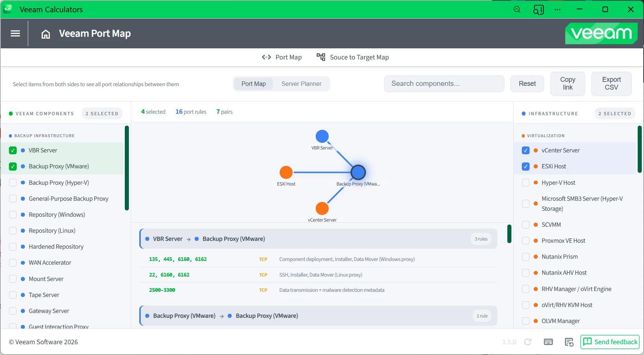
Task: Uncheck ESXi Host infrastructure item
Action: pos(526,167)
